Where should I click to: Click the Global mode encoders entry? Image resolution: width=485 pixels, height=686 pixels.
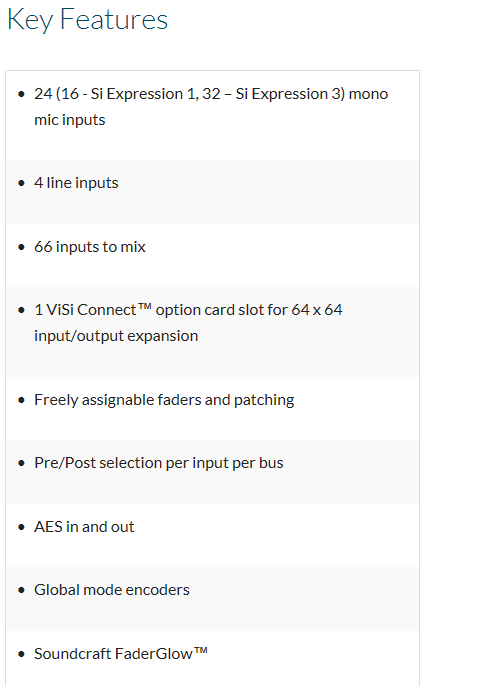click(112, 590)
